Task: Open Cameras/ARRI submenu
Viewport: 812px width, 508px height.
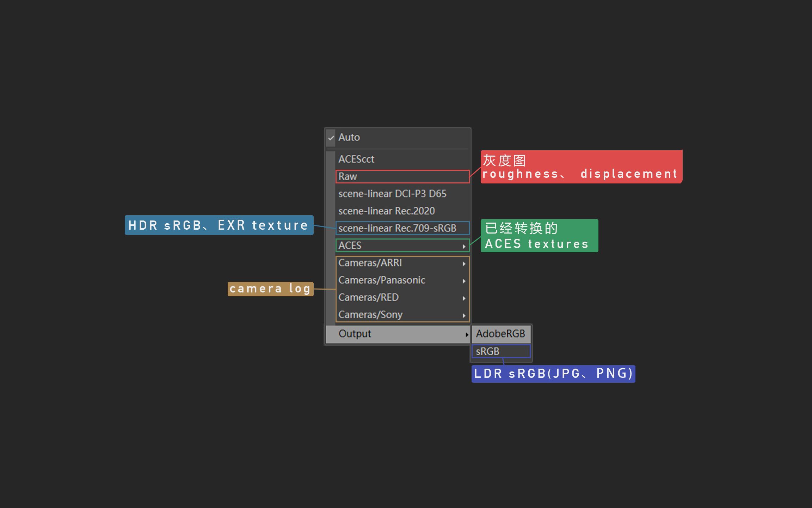Action: (370, 263)
